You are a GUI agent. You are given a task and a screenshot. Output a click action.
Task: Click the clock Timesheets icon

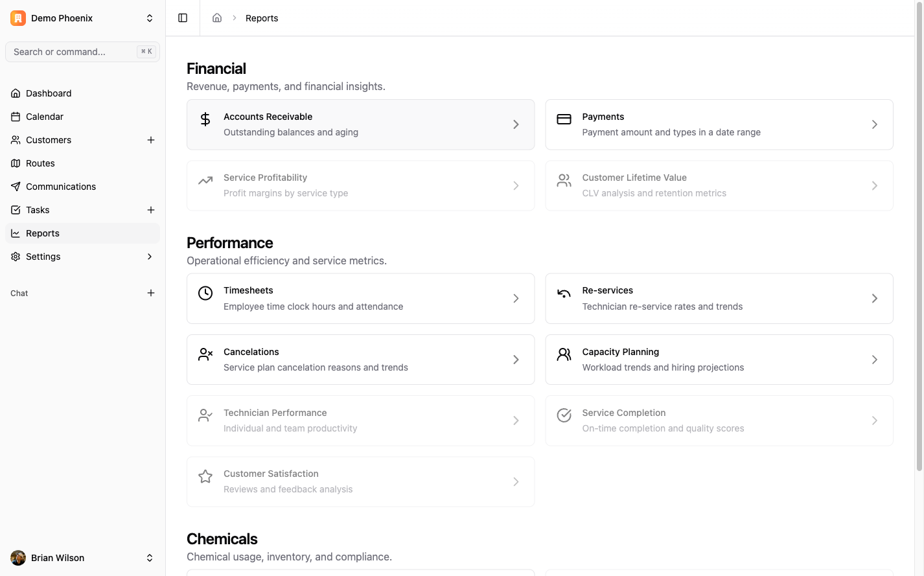[x=205, y=294]
